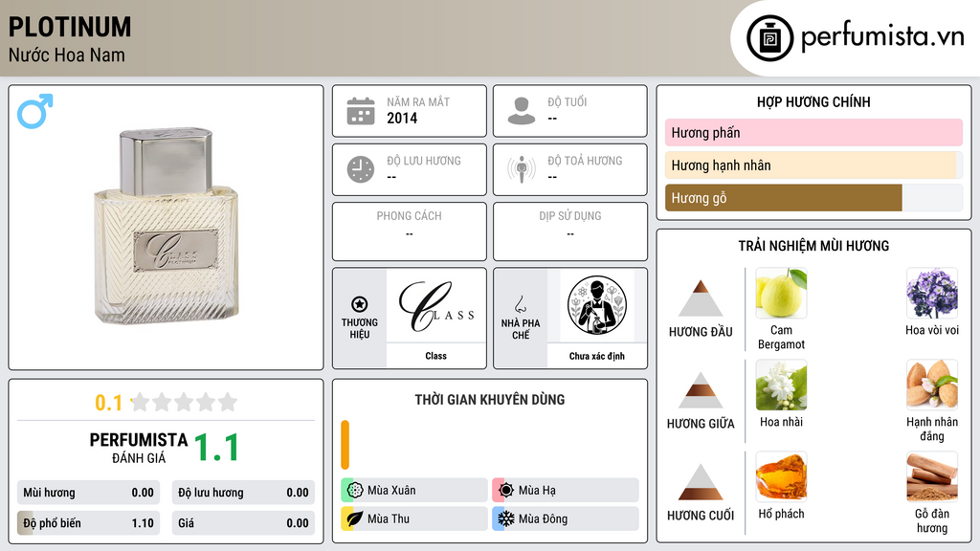980x551 pixels.
Task: Click the star badge Thương hiệu icon
Action: pyautogui.click(x=360, y=304)
